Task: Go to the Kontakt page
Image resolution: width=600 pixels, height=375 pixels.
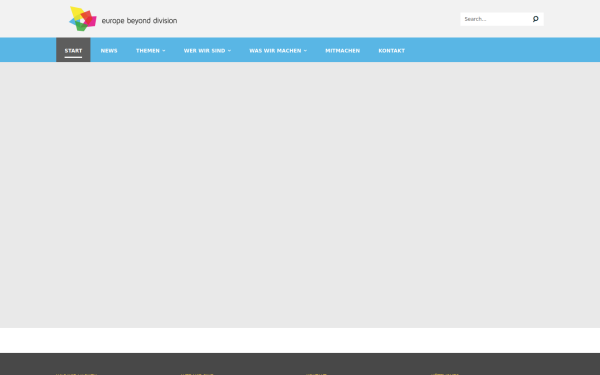Action: [391, 51]
